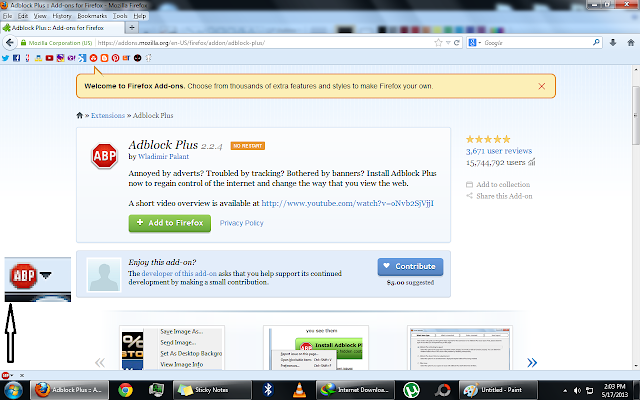640x400 pixels.
Task: Click the small ABP icon in add-on bar
Action: point(5,375)
